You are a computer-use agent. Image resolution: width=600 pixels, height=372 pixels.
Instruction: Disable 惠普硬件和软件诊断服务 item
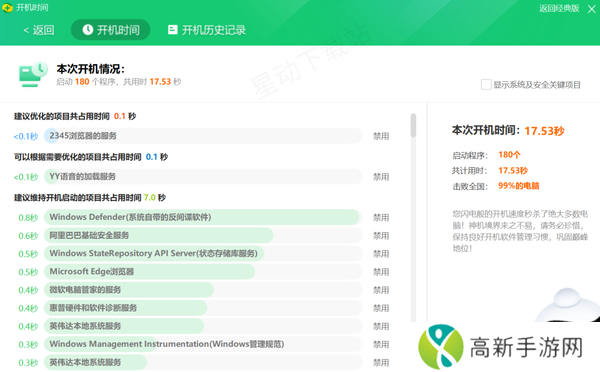(381, 308)
